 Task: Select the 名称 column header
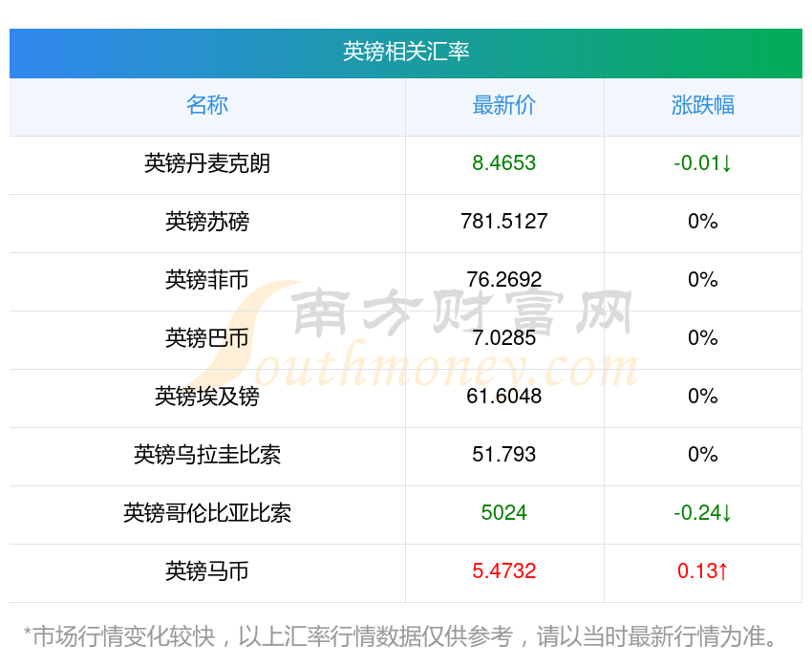pyautogui.click(x=207, y=105)
